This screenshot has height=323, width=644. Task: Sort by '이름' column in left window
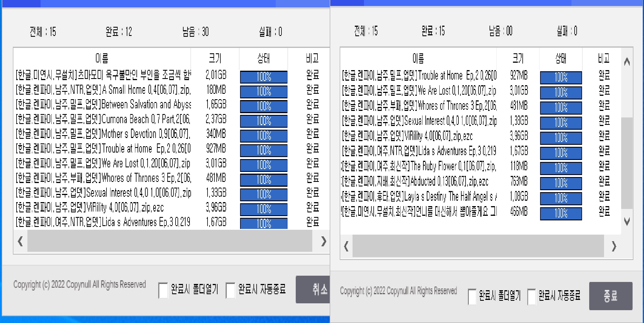click(x=102, y=58)
